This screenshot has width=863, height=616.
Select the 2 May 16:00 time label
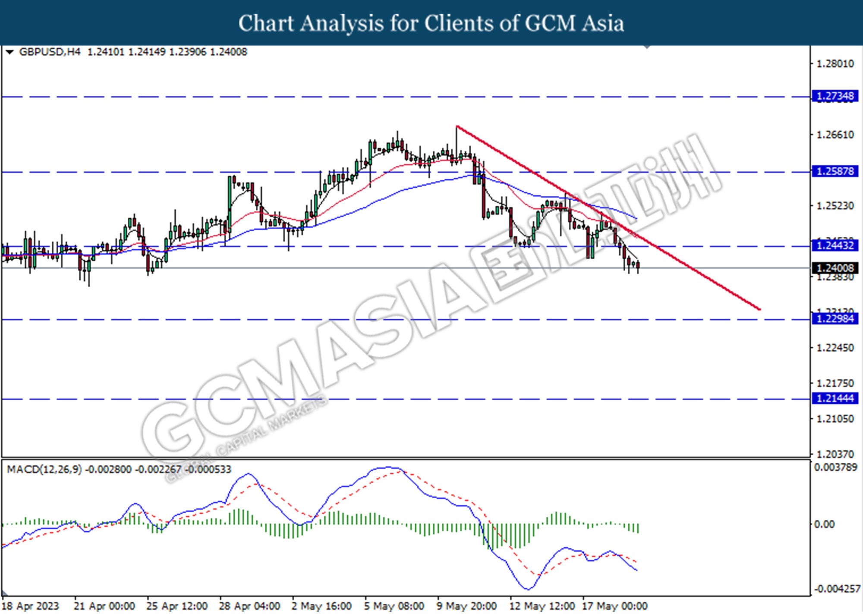tap(321, 606)
